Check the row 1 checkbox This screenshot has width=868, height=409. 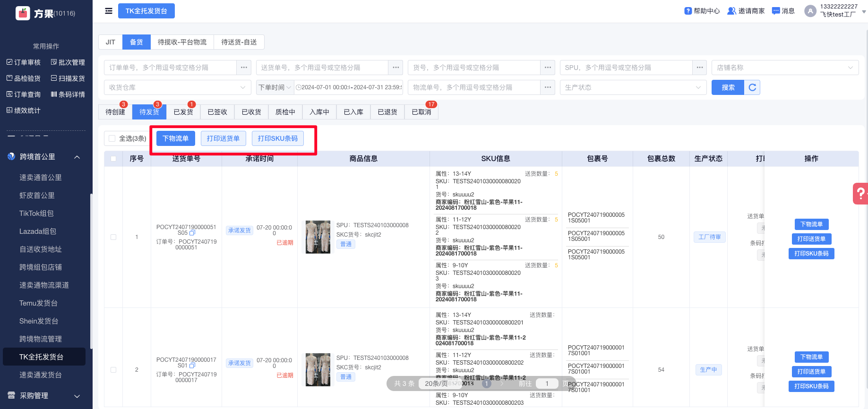pyautogui.click(x=113, y=237)
